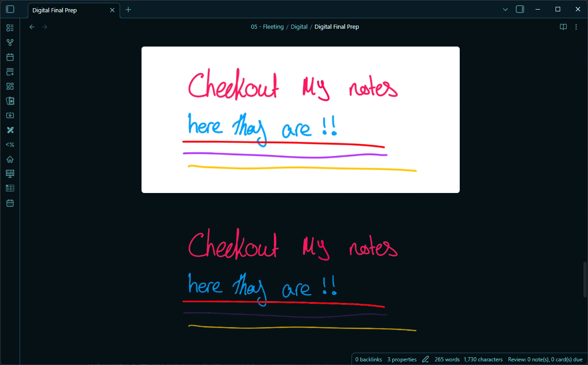Open the table ribbon icon

(x=10, y=188)
